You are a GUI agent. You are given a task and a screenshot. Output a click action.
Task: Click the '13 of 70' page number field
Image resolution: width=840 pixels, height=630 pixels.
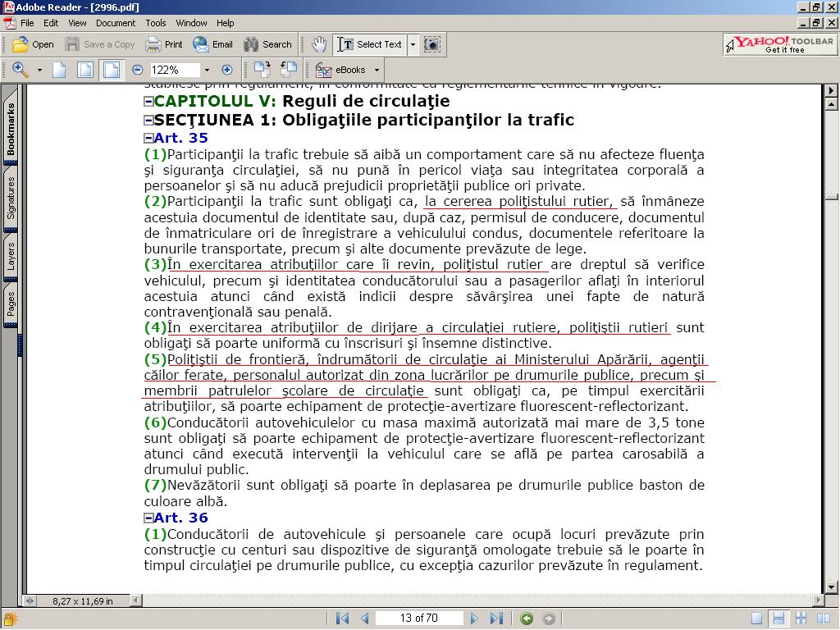[x=419, y=619]
